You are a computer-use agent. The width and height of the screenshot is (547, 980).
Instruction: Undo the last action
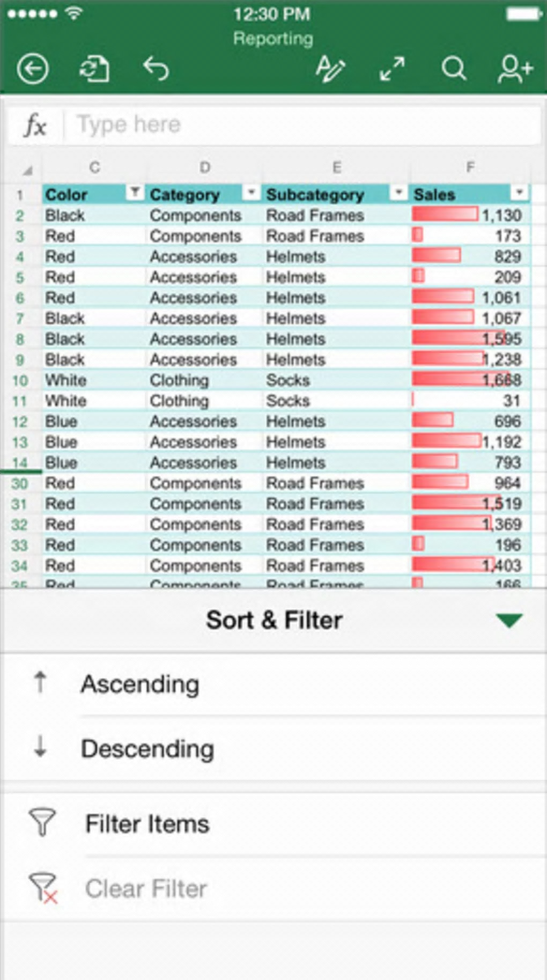tap(156, 69)
